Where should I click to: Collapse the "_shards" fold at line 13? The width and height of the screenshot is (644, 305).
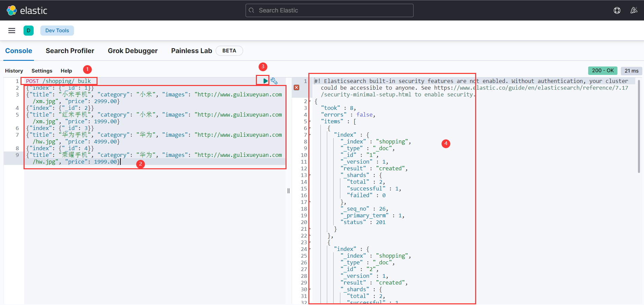pyautogui.click(x=310, y=175)
